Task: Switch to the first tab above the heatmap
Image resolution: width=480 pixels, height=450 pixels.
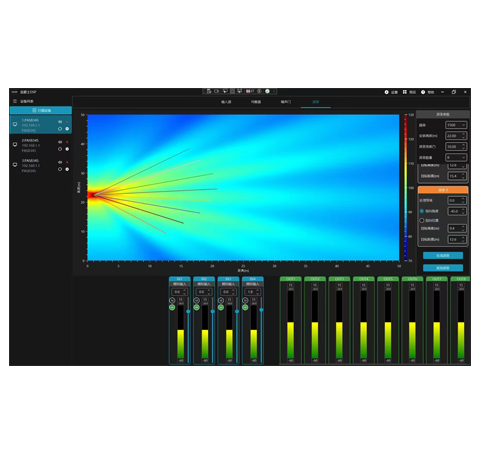Action: point(226,102)
